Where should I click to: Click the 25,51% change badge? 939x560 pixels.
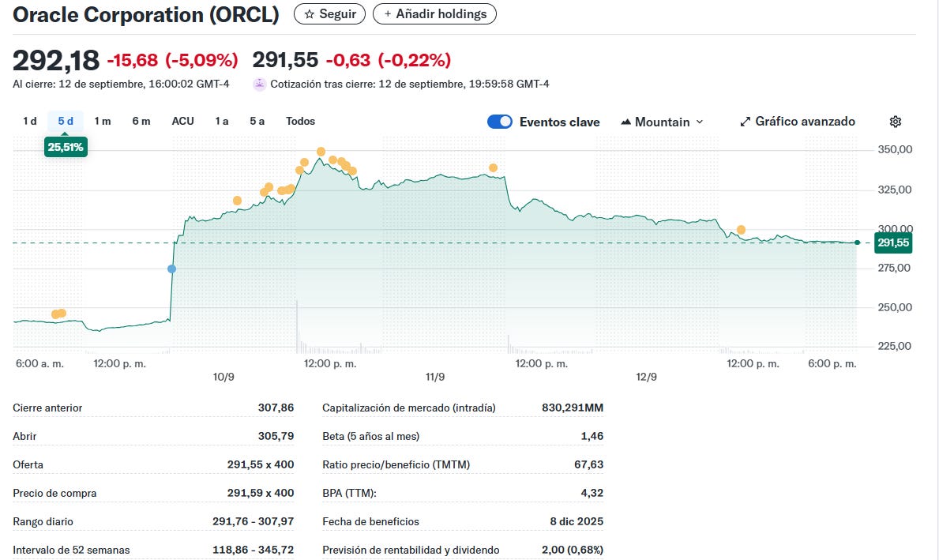pyautogui.click(x=66, y=147)
